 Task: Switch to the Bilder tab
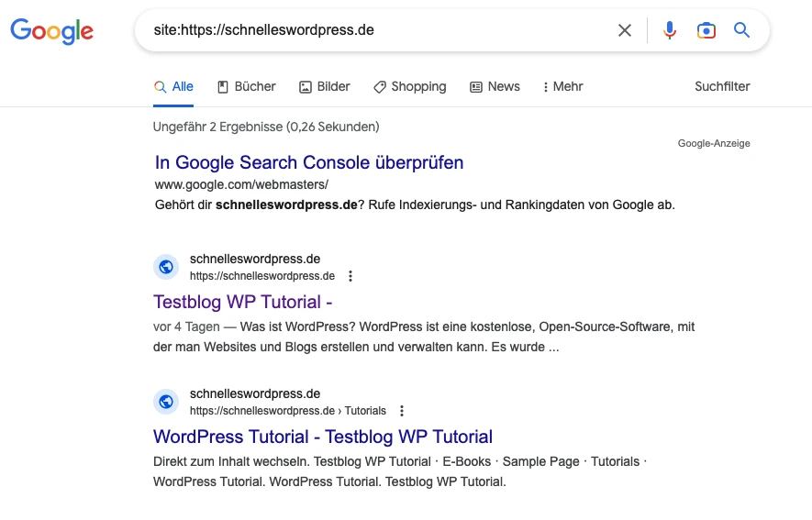click(x=325, y=86)
